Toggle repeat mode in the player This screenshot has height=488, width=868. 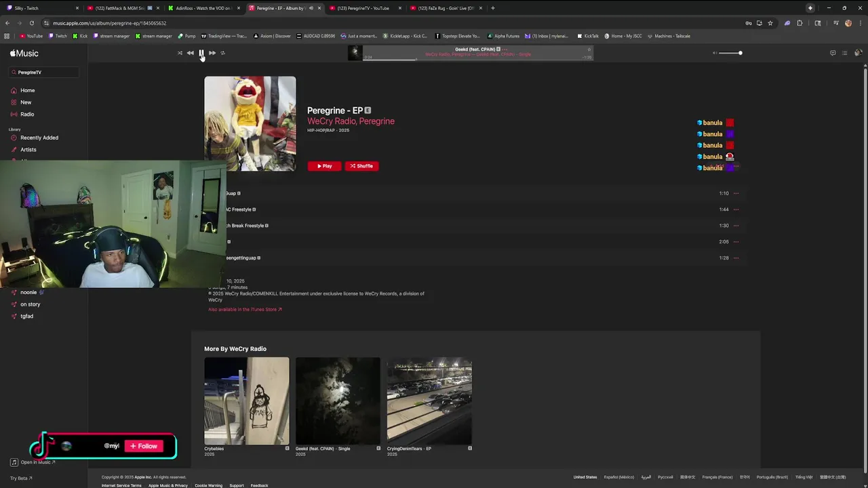pyautogui.click(x=222, y=53)
